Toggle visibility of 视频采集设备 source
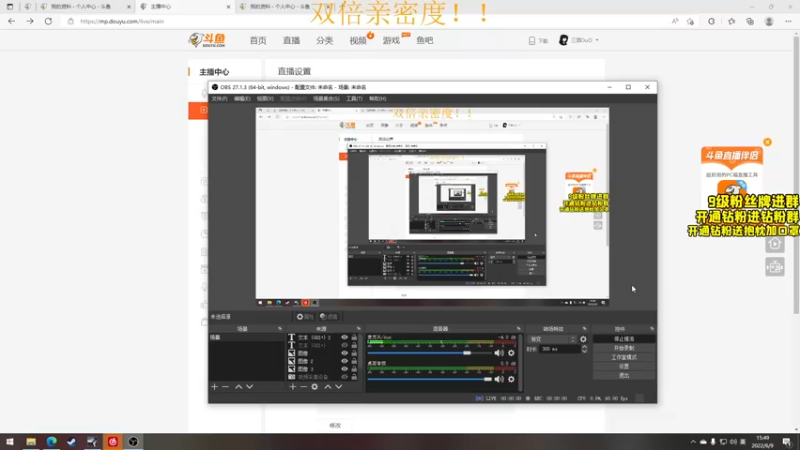This screenshot has width=800, height=450. tap(344, 377)
